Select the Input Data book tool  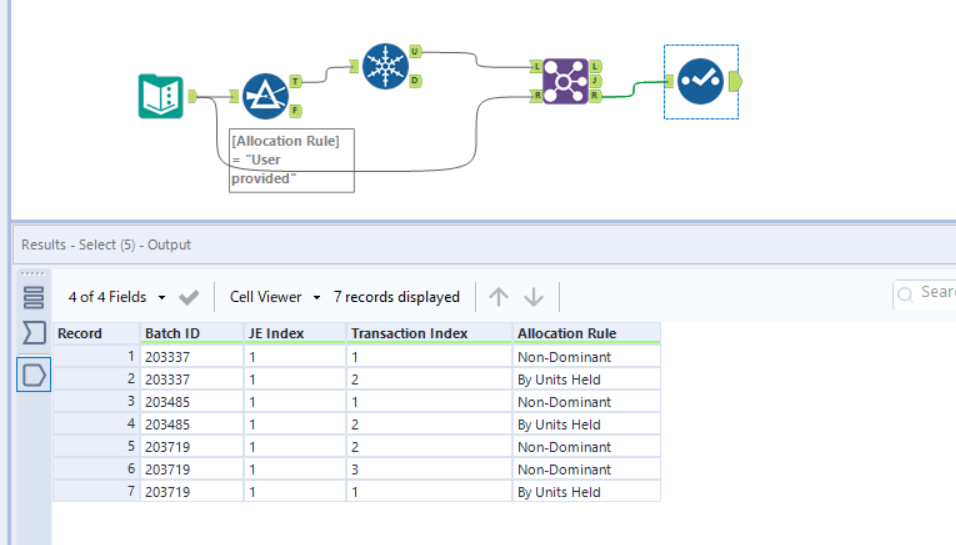(161, 96)
